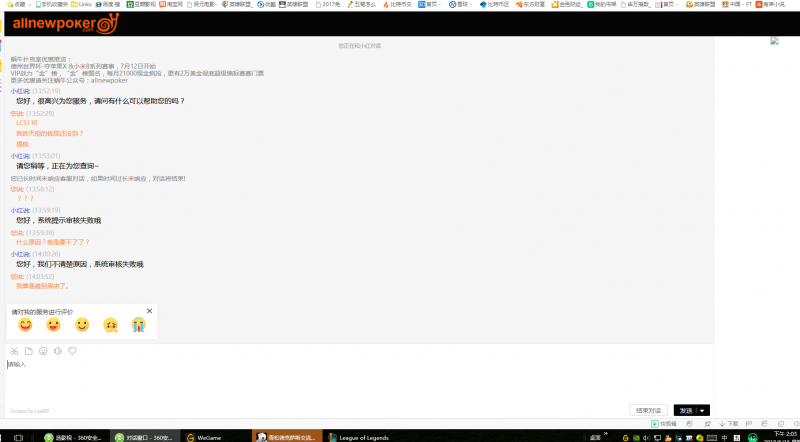
Task: Close the service rating popup
Action: (149, 311)
